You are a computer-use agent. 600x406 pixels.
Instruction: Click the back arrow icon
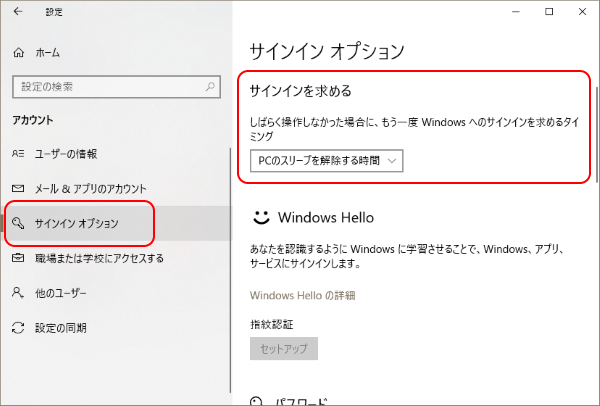(x=18, y=11)
